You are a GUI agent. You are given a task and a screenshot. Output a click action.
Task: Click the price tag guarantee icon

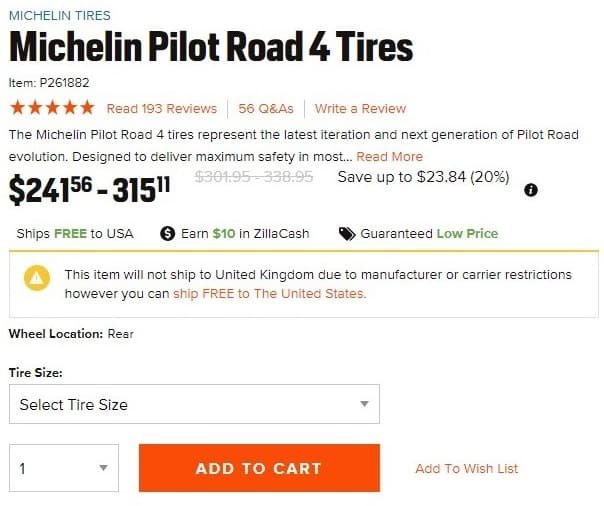point(347,233)
